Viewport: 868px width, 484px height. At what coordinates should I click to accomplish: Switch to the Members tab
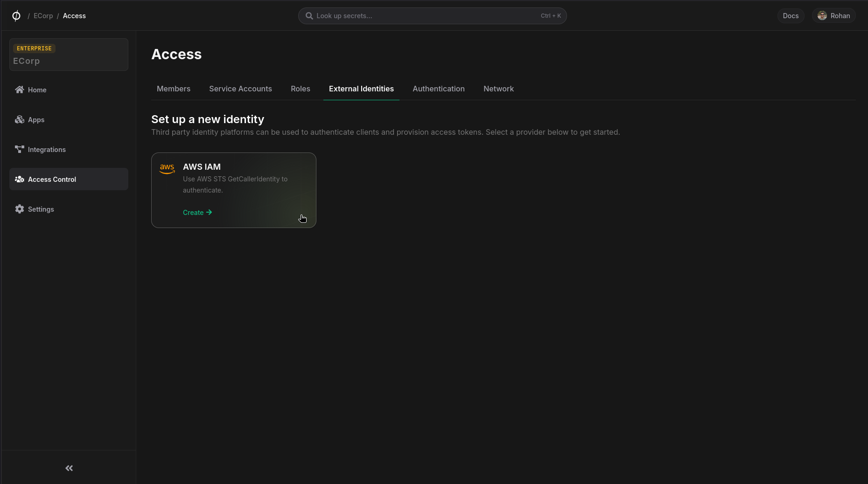pos(174,89)
